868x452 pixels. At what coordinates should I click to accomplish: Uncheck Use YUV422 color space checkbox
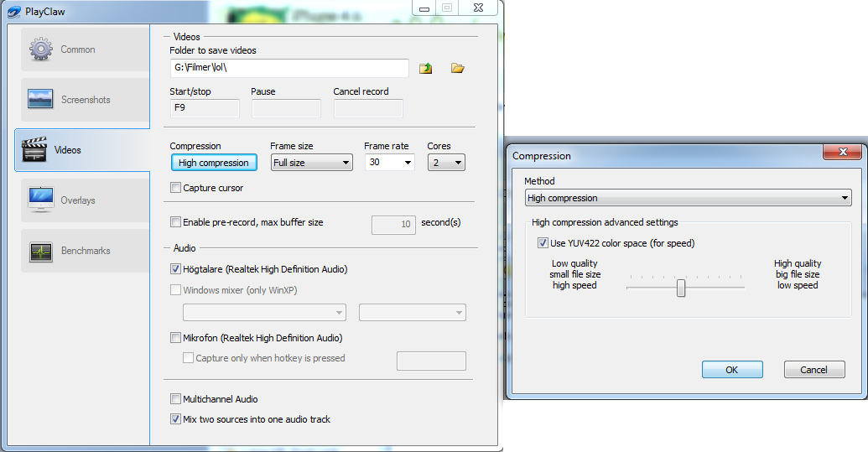(543, 243)
